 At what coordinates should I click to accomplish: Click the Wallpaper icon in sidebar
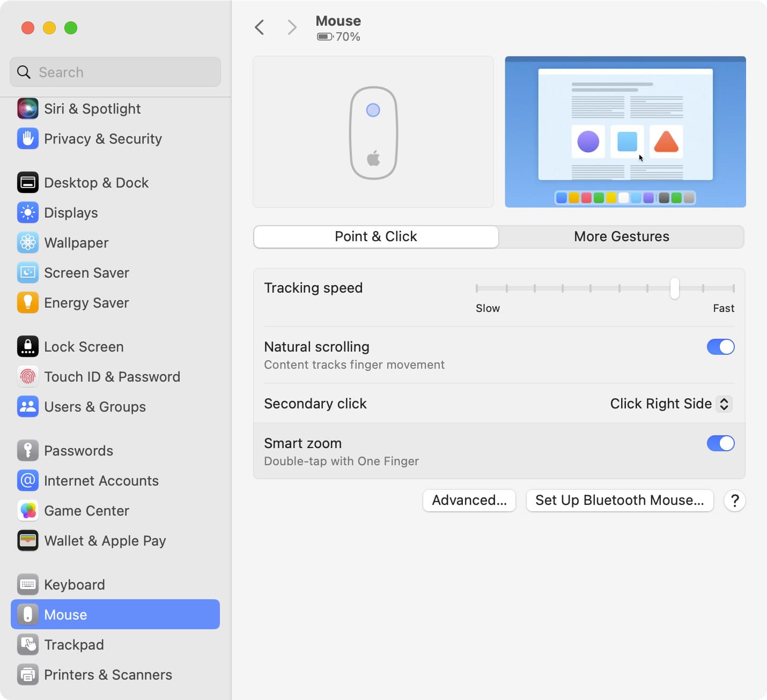27,243
